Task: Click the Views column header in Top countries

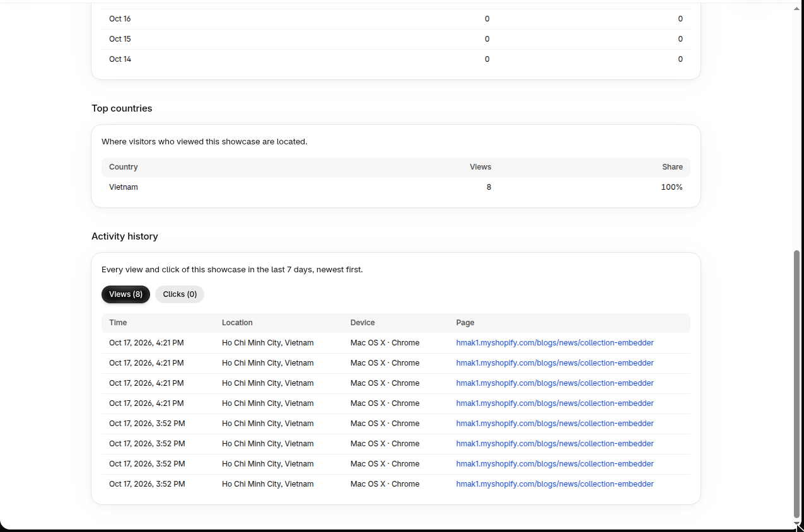Action: tap(481, 167)
